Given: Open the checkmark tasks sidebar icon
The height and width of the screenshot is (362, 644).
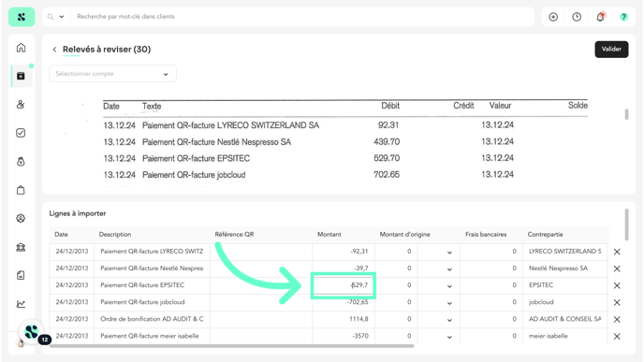Looking at the screenshot, I should (x=21, y=133).
